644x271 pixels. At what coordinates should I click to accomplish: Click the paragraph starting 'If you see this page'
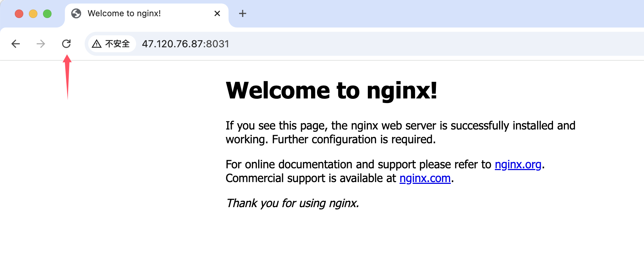(x=400, y=132)
